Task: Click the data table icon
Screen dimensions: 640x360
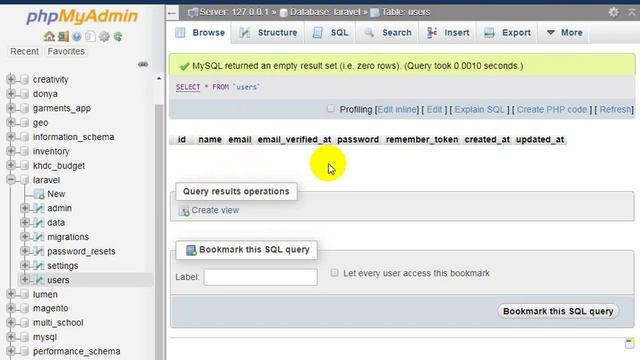Action: click(x=39, y=222)
